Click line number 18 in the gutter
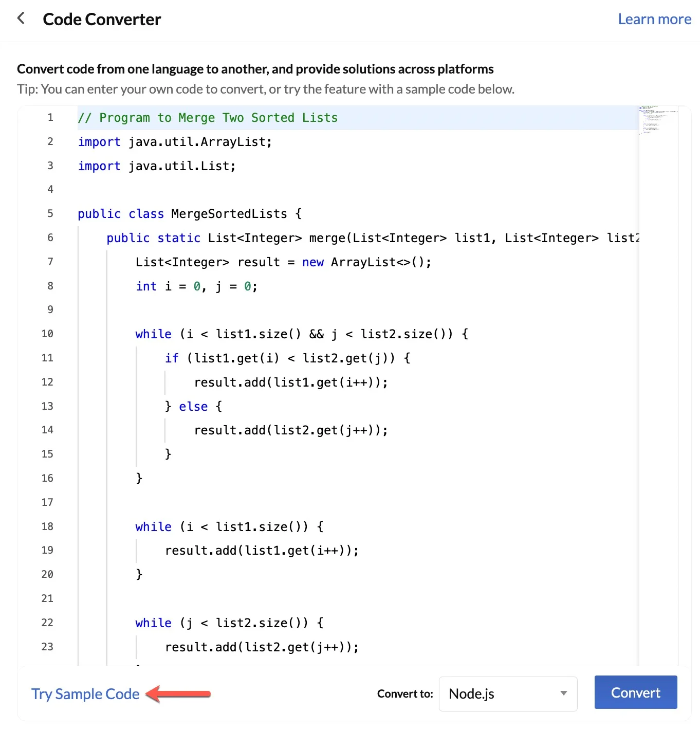Image resolution: width=700 pixels, height=730 pixels. [x=47, y=527]
